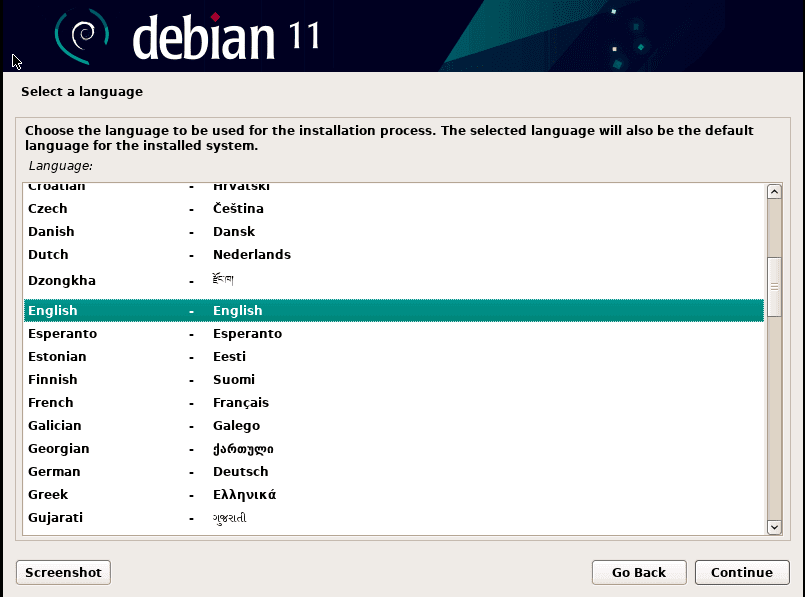Choose German - Deutsch language

pos(394,472)
